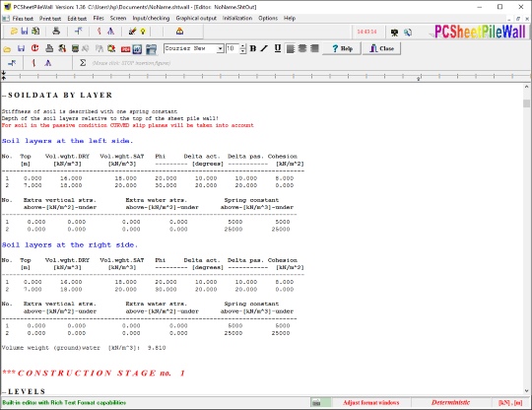Screen dimensions: 532x410
Task: Open the Files text menu
Action: (23, 19)
